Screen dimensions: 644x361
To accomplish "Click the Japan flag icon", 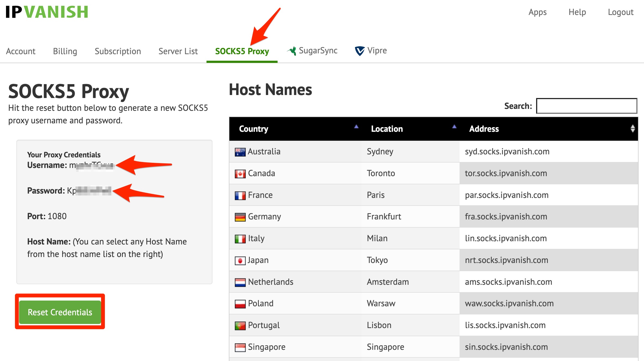I will tap(240, 261).
